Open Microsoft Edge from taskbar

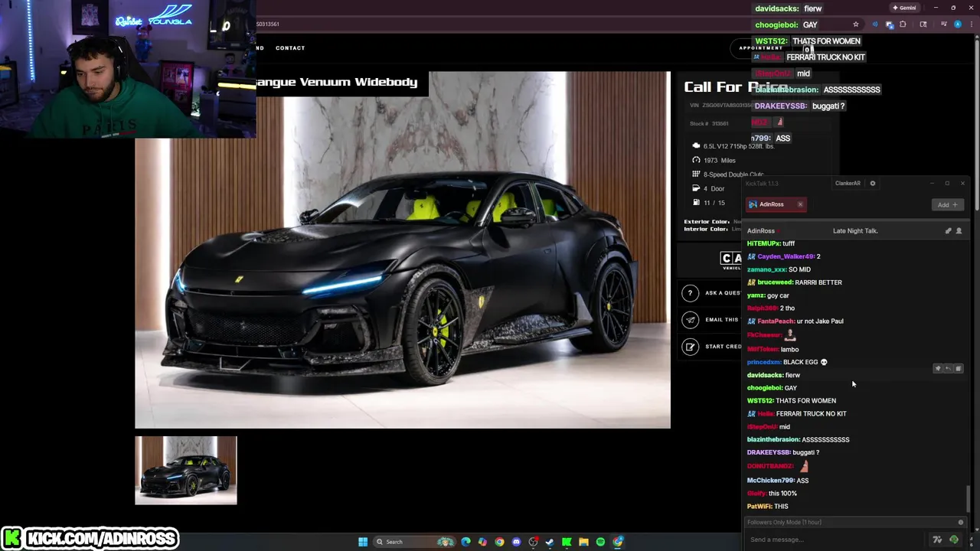click(x=465, y=542)
